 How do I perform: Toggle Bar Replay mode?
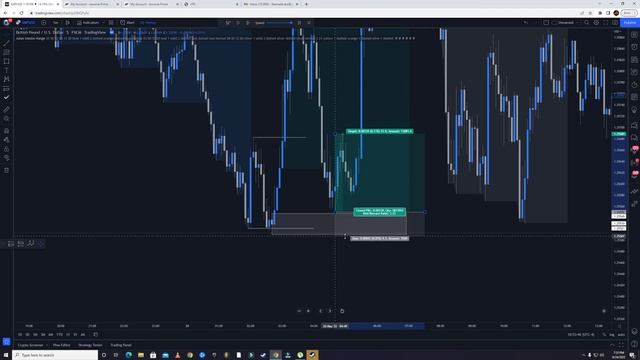(x=148, y=22)
